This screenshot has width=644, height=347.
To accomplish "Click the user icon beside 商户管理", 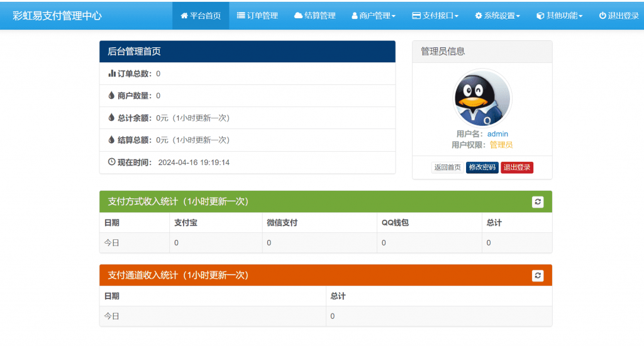I will click(x=355, y=16).
